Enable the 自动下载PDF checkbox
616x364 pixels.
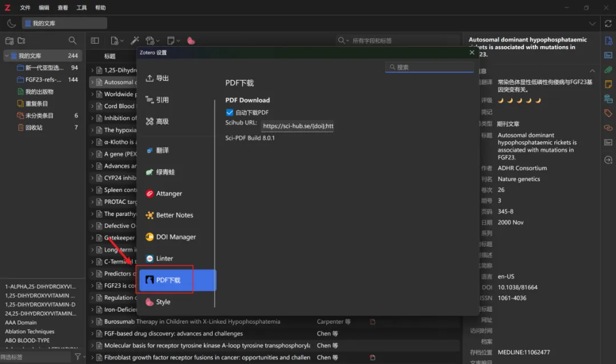point(230,113)
